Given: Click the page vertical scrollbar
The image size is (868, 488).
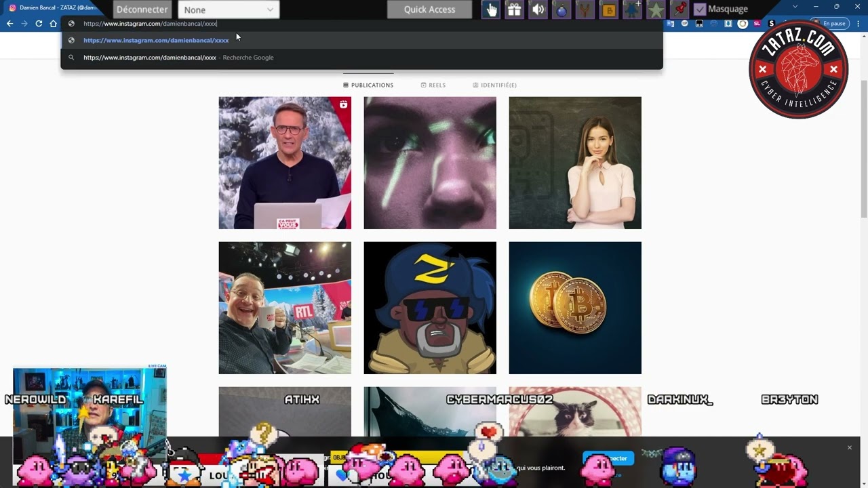Looking at the screenshot, I should pos(863,136).
